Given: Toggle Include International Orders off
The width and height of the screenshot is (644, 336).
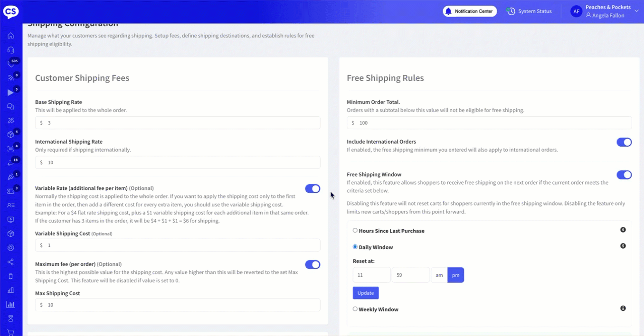Looking at the screenshot, I should click(624, 142).
